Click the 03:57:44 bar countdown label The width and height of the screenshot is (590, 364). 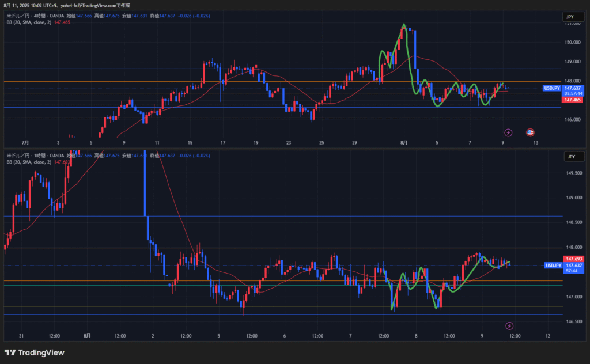pos(573,94)
